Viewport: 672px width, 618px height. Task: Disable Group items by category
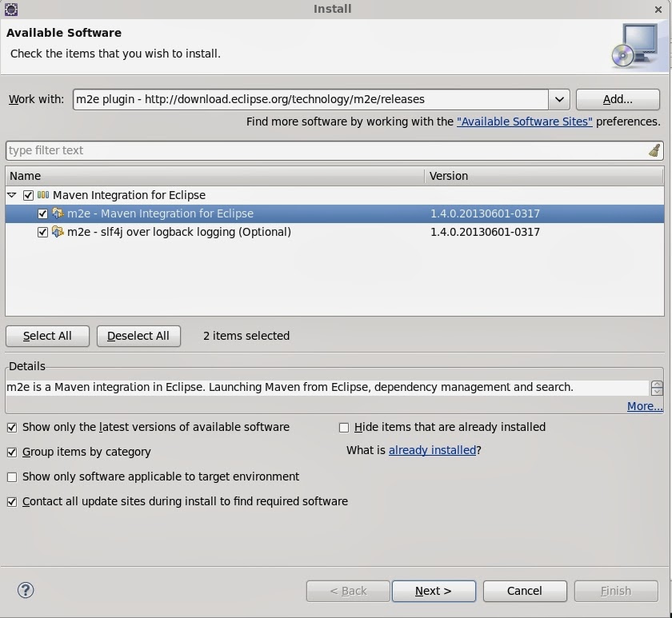[12, 452]
